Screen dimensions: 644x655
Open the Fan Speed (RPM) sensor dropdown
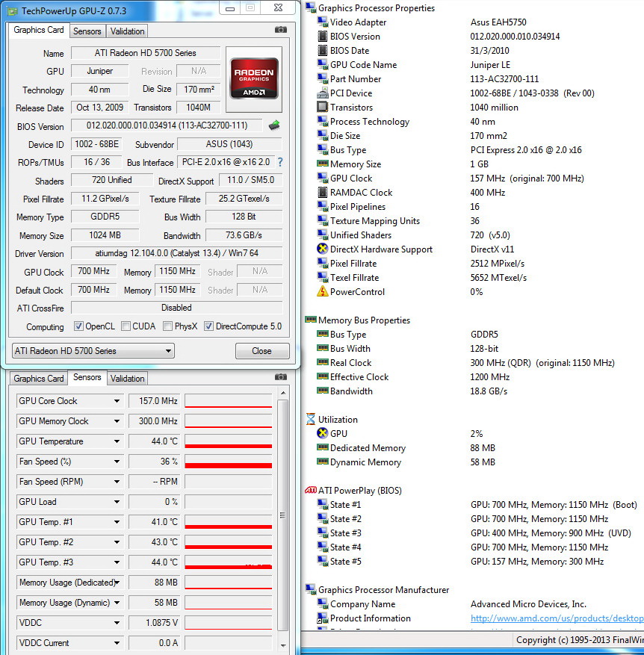(117, 482)
